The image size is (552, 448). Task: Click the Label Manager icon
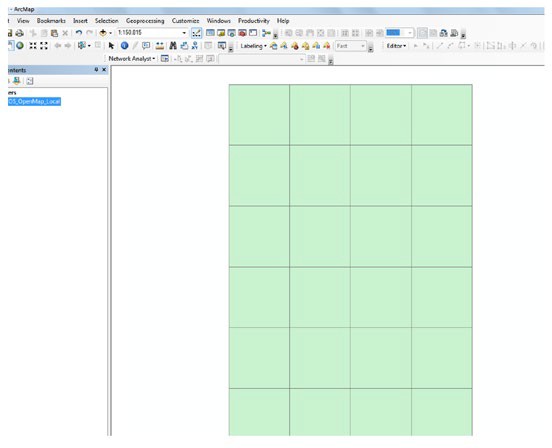(x=274, y=46)
